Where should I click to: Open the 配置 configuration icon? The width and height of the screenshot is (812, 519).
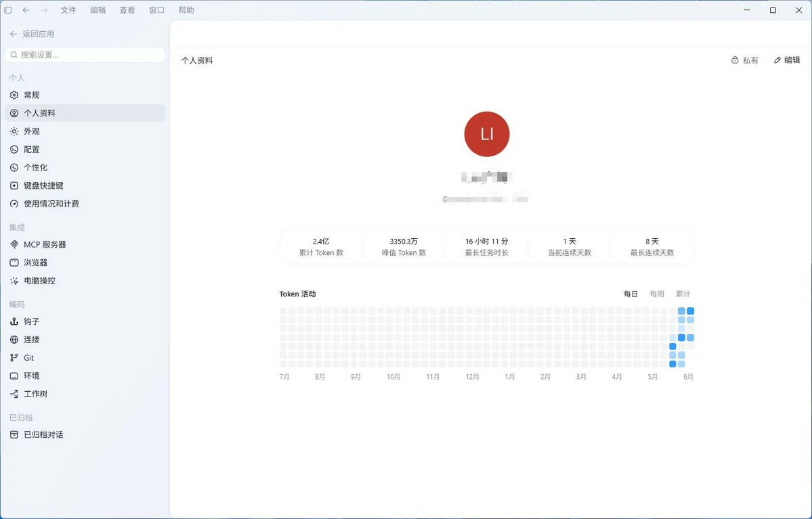14,149
